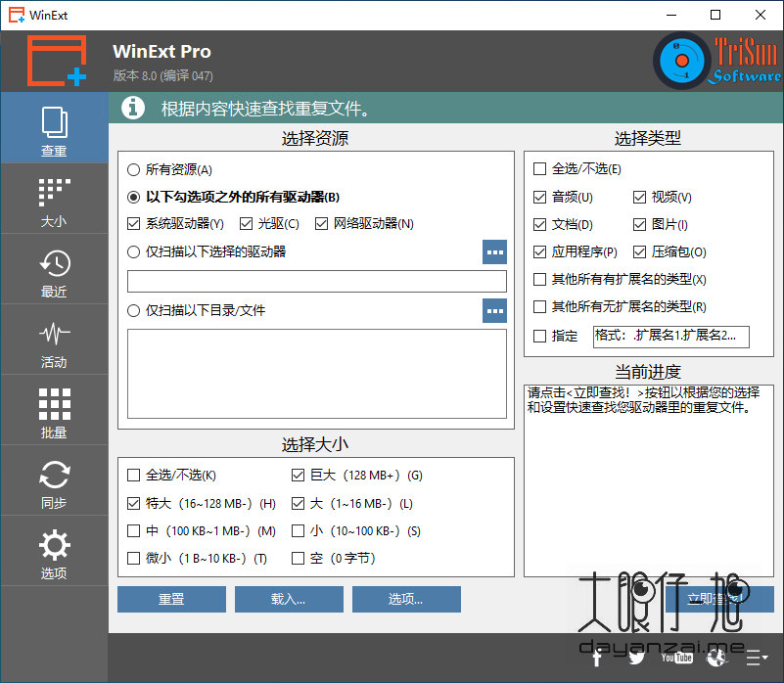784x683 pixels.
Task: Browse folders with the ellipsis button beside 仅扫描以下目录/文件
Action: pyautogui.click(x=494, y=311)
